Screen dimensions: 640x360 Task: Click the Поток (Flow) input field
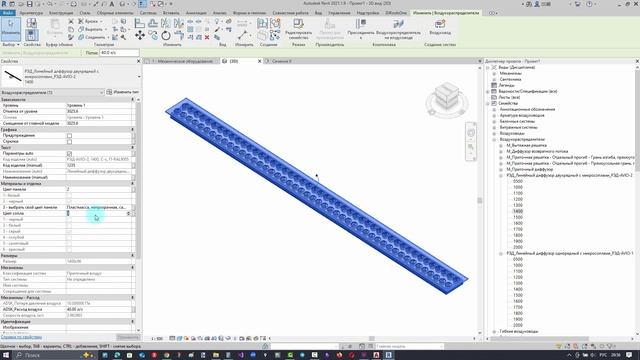point(119,53)
